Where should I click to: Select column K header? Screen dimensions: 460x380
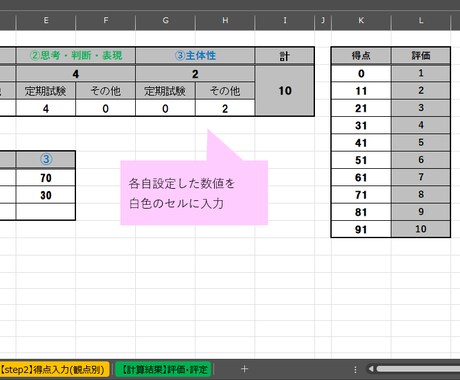point(361,21)
